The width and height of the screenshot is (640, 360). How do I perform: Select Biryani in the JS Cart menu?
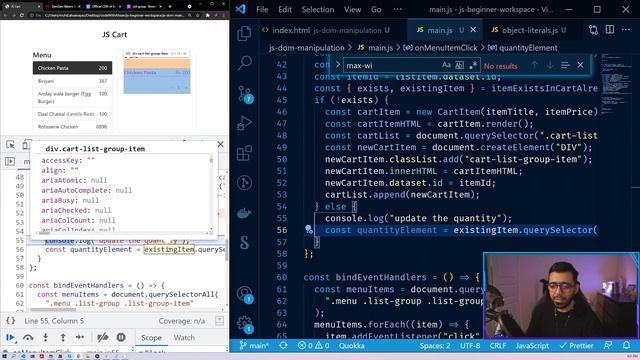coord(72,81)
